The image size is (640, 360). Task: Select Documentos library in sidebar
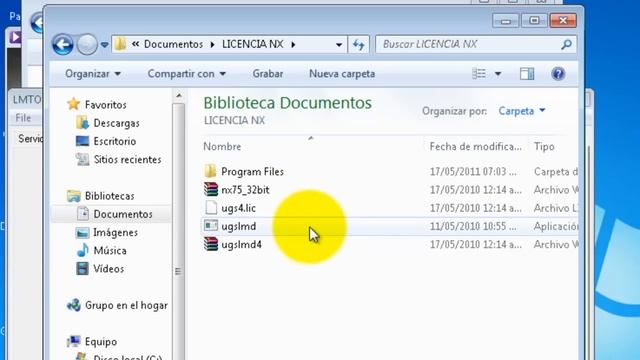(x=123, y=214)
